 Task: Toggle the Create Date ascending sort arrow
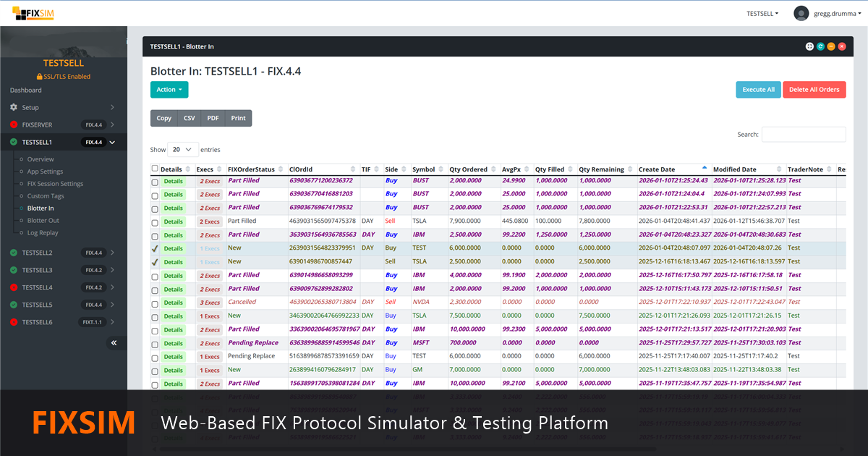coord(705,168)
